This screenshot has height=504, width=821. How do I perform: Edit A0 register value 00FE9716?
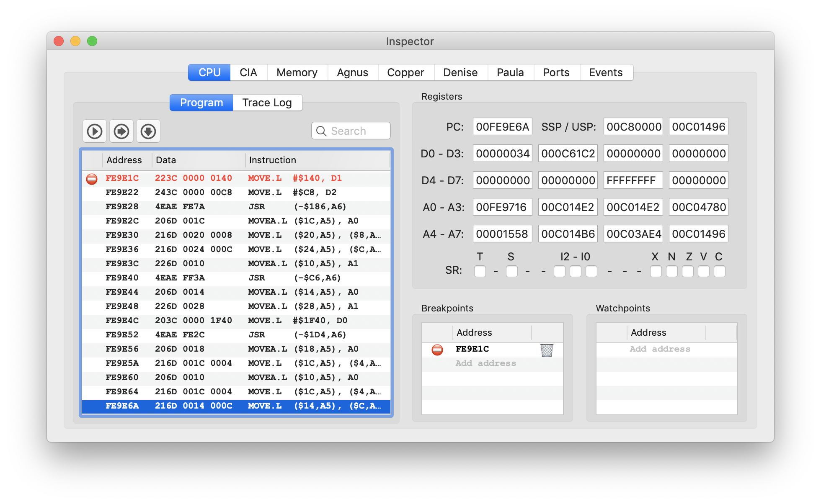coord(503,207)
